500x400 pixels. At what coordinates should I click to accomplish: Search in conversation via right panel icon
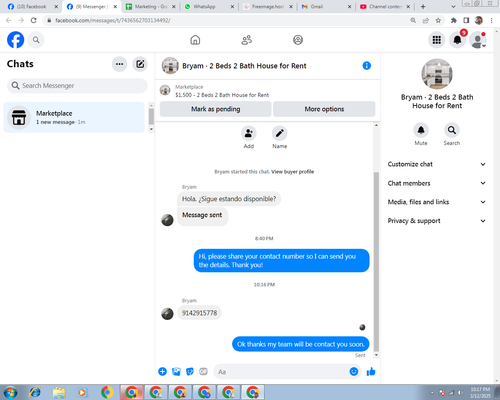coord(452,130)
